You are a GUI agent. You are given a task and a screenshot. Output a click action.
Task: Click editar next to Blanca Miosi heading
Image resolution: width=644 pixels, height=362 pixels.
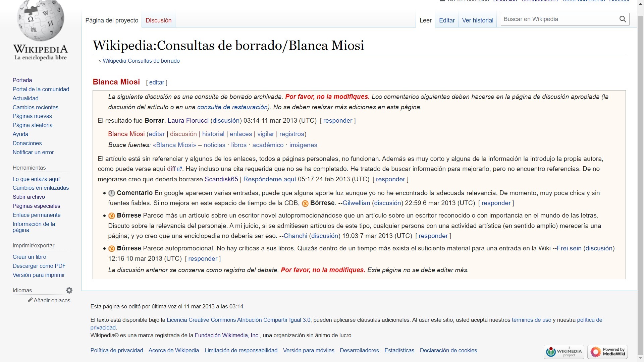point(157,82)
